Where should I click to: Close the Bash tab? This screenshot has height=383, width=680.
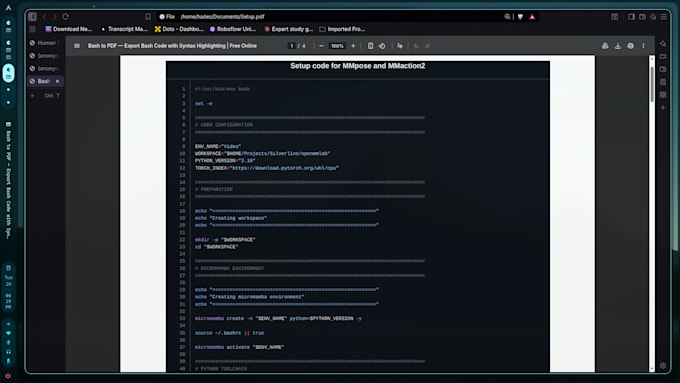click(x=57, y=81)
